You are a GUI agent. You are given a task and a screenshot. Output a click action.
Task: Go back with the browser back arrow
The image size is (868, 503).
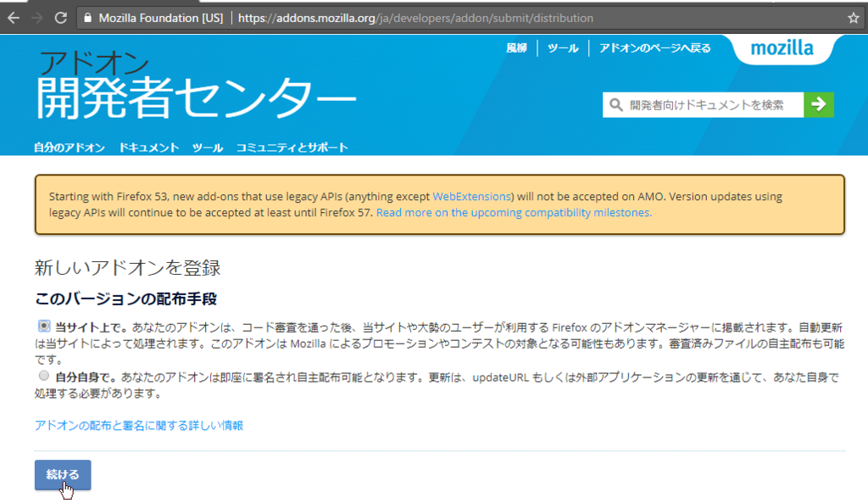(14, 18)
